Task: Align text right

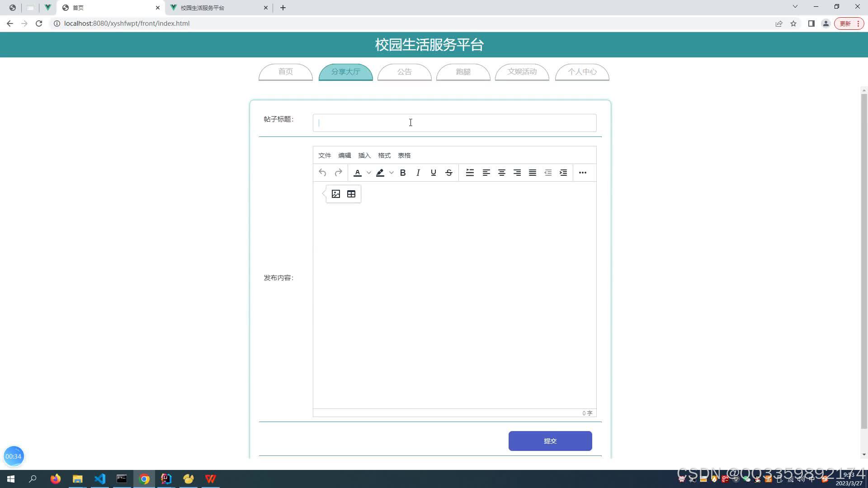Action: pos(517,173)
